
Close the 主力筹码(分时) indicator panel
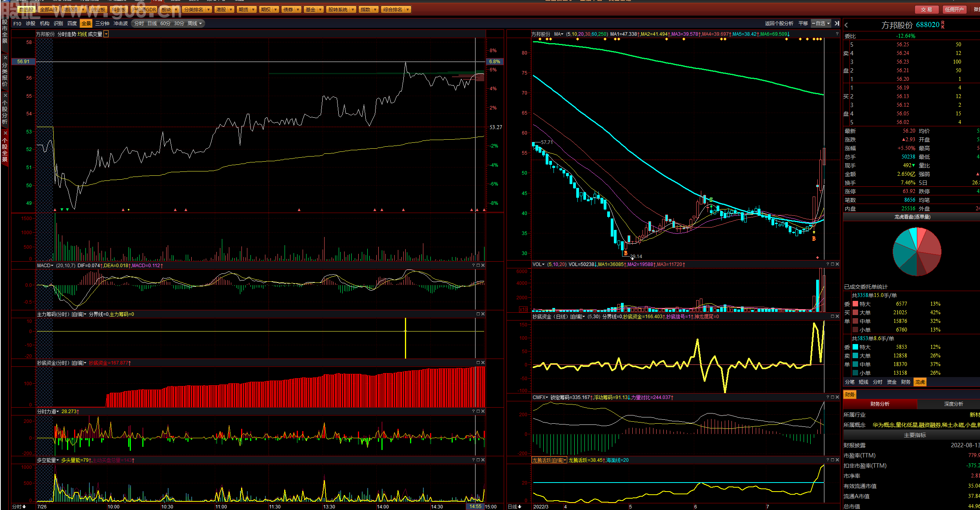tap(483, 314)
